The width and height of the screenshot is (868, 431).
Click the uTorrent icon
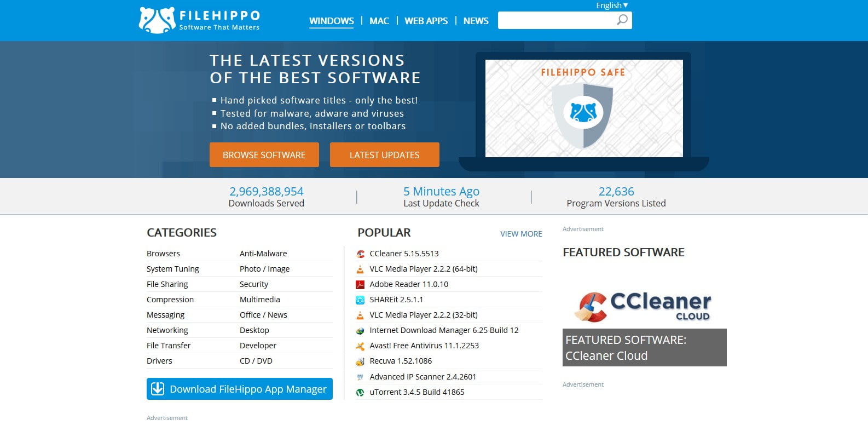coord(360,392)
